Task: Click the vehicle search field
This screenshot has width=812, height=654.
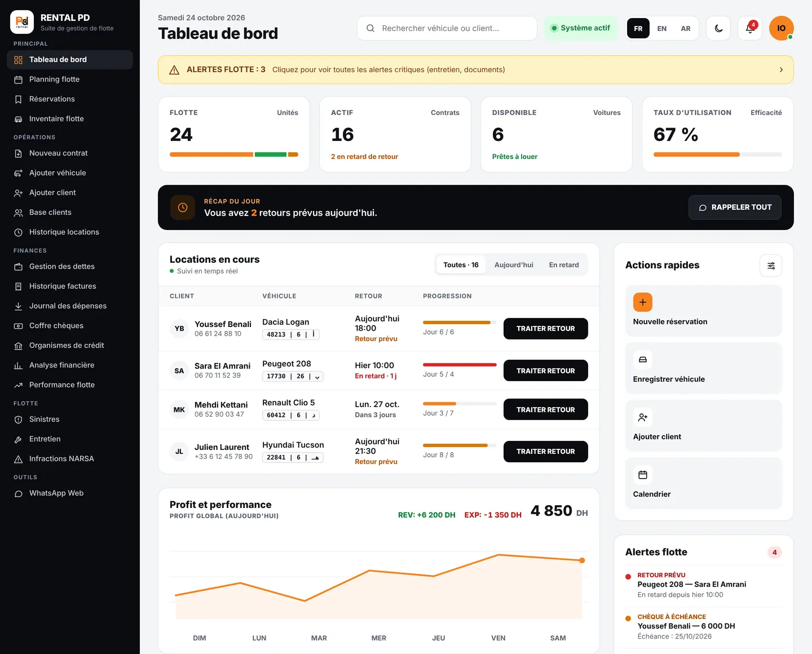Action: [447, 28]
